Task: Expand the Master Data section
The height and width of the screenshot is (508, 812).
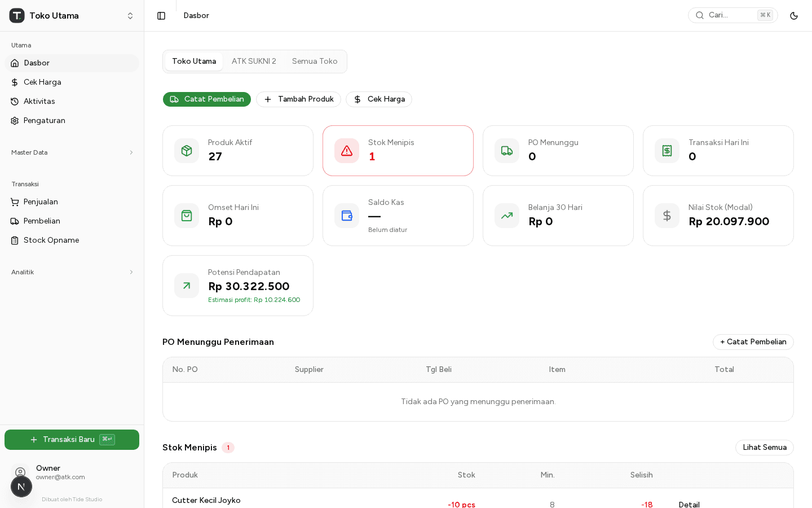Action: click(x=72, y=152)
